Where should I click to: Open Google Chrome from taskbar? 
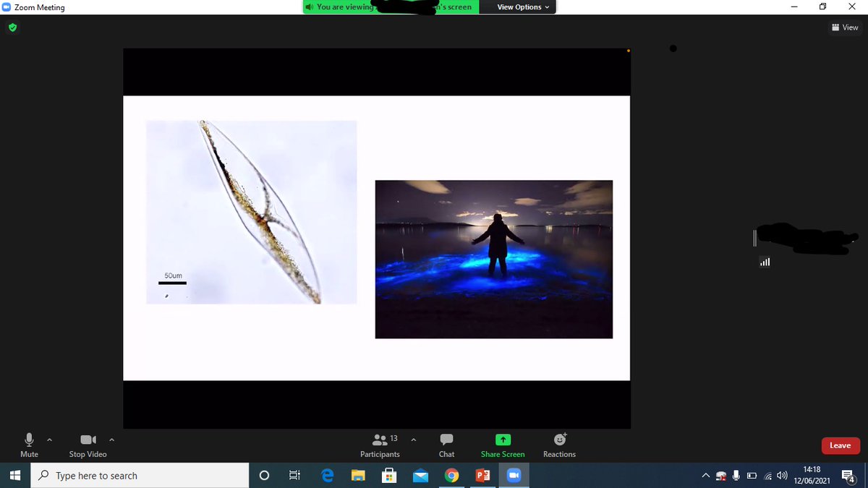[x=451, y=476]
